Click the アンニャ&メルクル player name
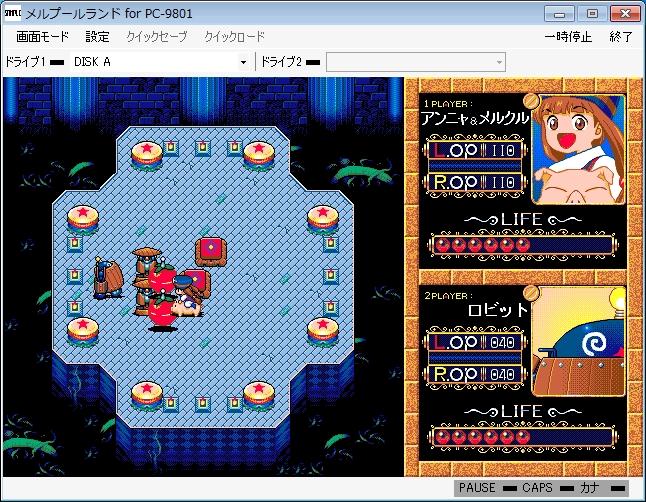This screenshot has width=646, height=502. click(x=475, y=119)
